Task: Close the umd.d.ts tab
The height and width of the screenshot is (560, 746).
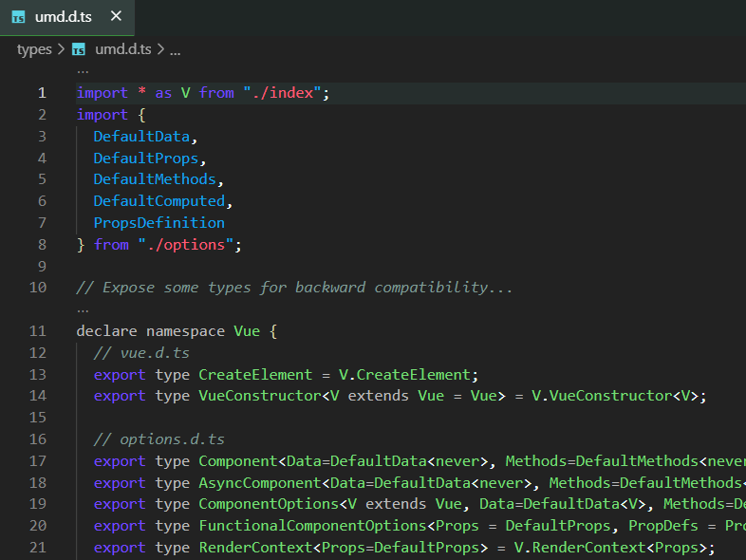Action: tap(116, 16)
